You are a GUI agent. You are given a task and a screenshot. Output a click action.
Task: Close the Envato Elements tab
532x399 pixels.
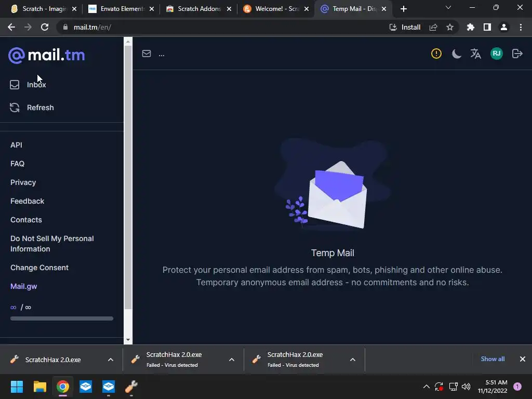(x=152, y=9)
